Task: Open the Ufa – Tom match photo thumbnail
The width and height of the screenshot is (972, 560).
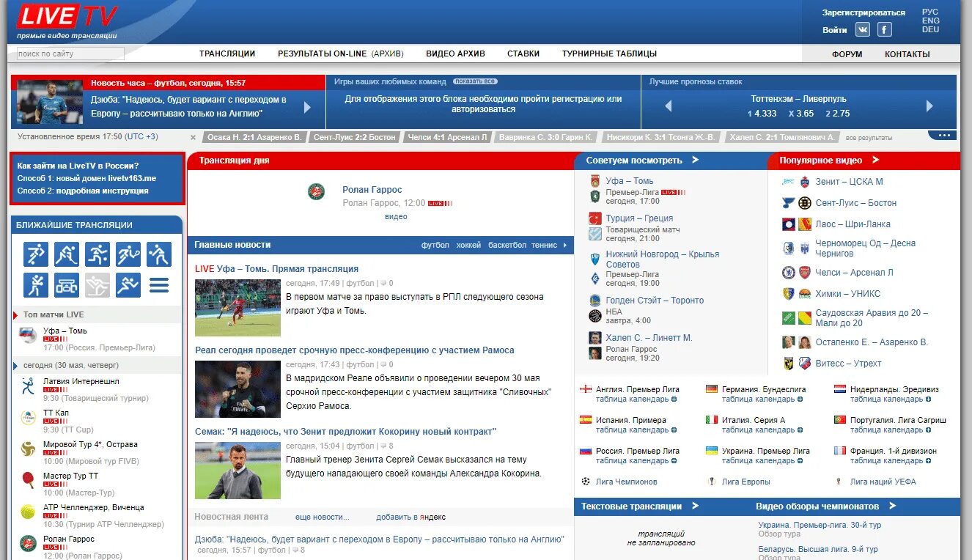Action: coord(238,308)
